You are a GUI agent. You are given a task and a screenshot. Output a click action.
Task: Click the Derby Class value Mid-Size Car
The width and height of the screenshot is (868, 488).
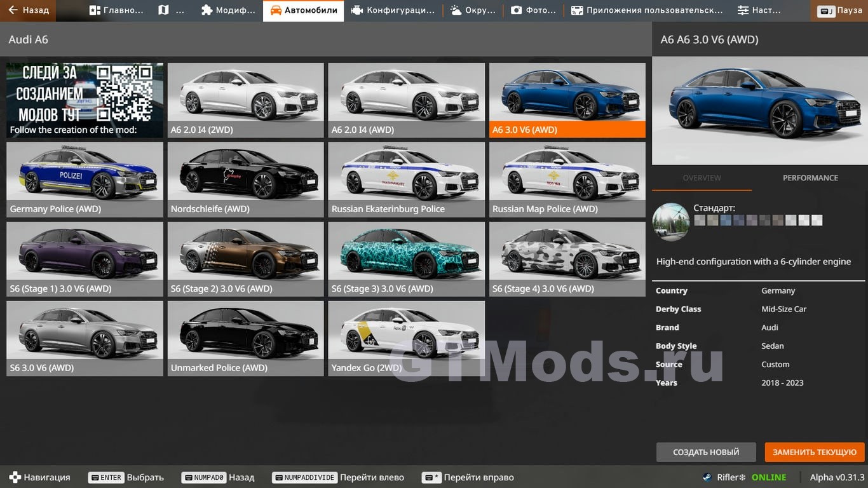pyautogui.click(x=783, y=309)
